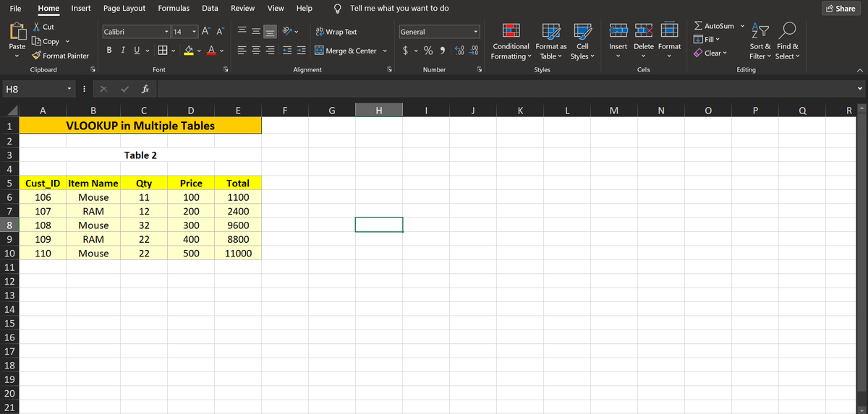Align cell text right
Viewport: 868px width, 414px height.
click(270, 51)
